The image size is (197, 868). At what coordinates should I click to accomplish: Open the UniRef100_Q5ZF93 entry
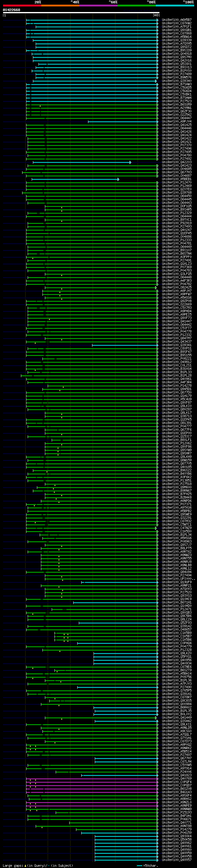[176, 622]
